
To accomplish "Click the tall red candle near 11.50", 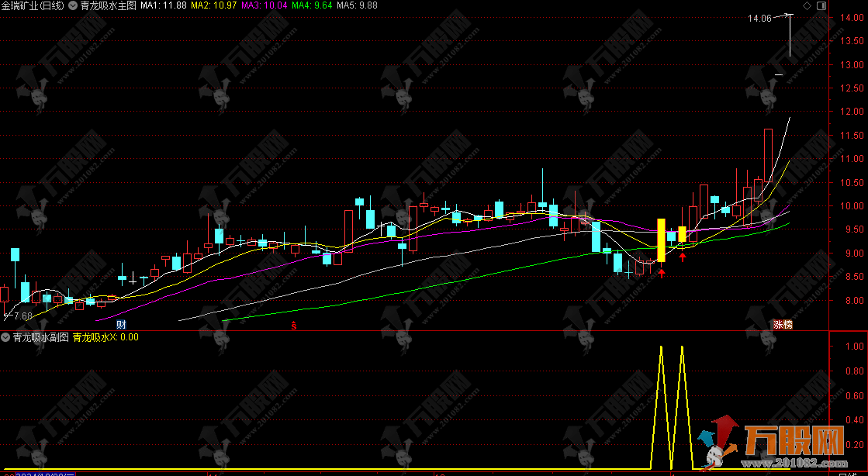I will (x=769, y=155).
